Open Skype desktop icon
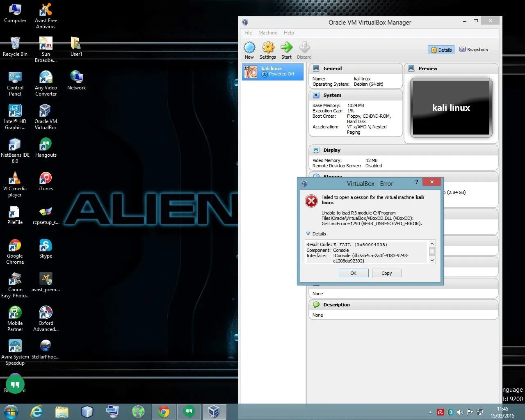525x420 pixels. [46, 249]
